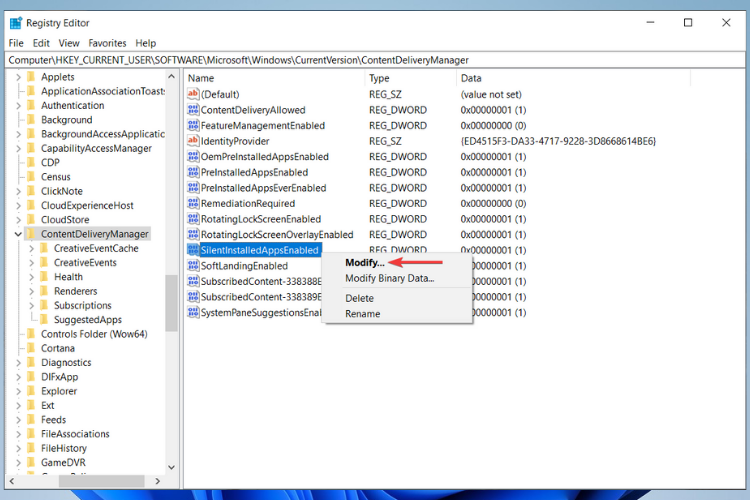Click the Cortana folder icon
This screenshot has width=750, height=500.
pos(32,348)
